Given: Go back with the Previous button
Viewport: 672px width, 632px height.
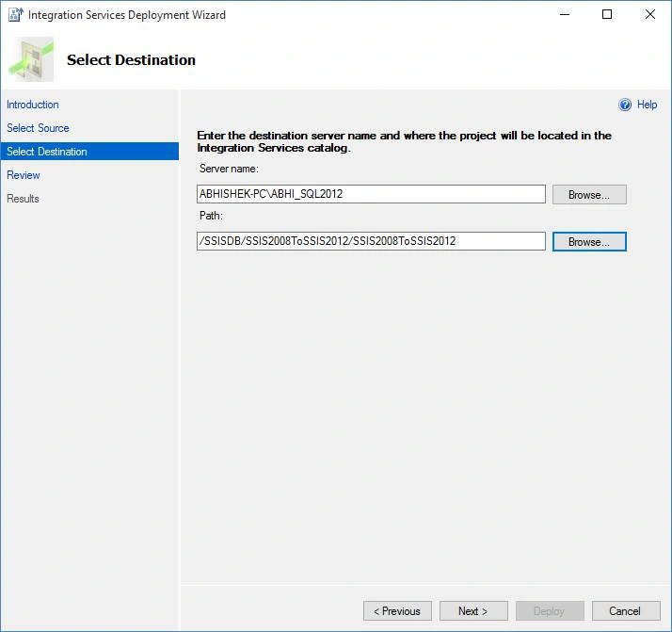Looking at the screenshot, I should click(397, 611).
